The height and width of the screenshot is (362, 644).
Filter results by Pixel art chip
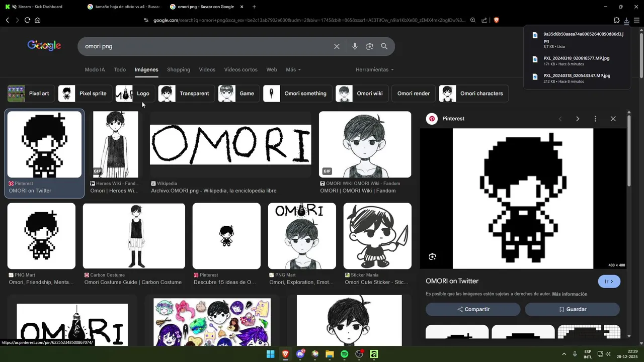pyautogui.click(x=31, y=94)
